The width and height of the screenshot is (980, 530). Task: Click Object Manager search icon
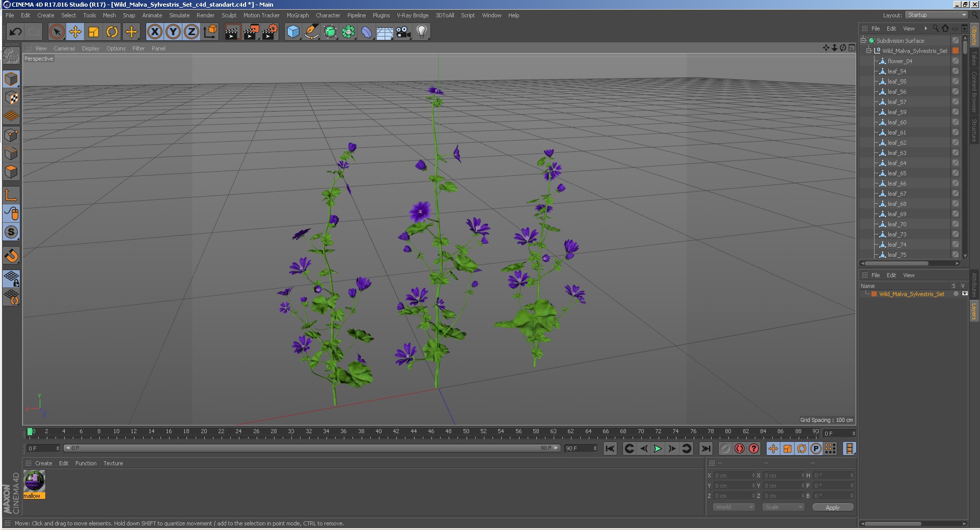pos(936,28)
